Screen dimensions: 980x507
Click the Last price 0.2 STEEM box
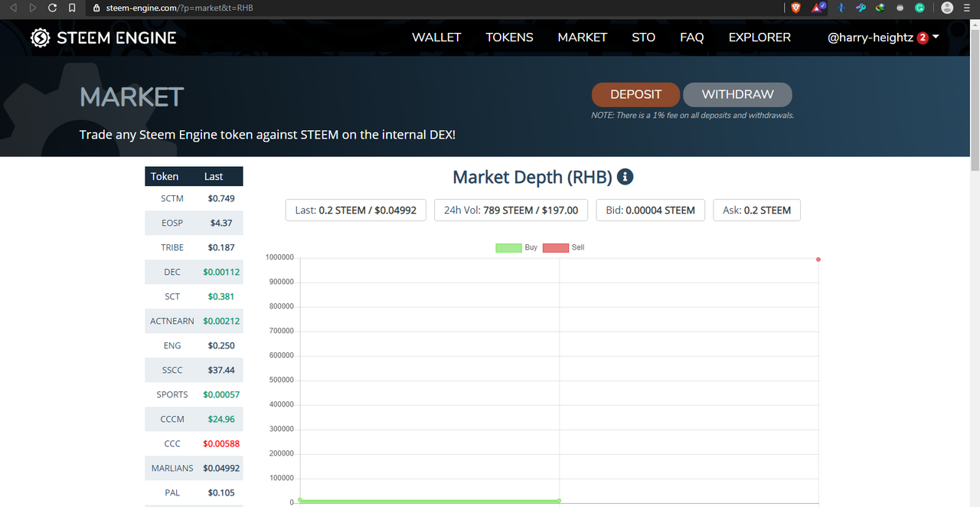[x=355, y=210]
